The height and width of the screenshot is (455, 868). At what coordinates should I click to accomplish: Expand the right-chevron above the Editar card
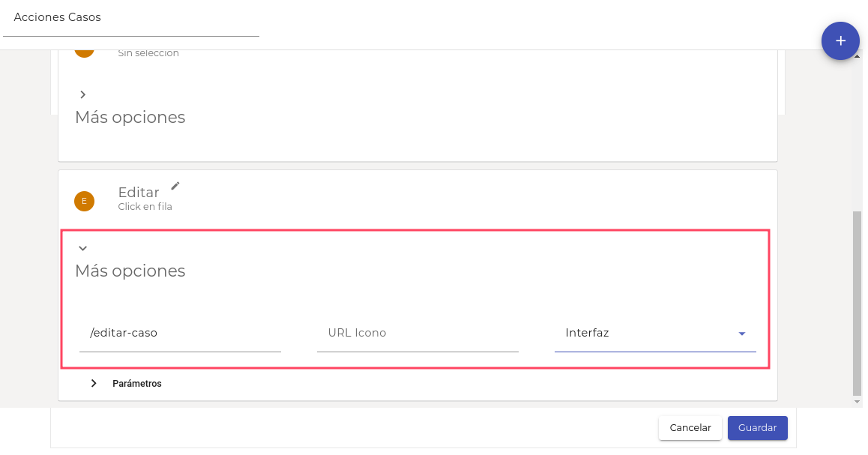click(x=83, y=94)
